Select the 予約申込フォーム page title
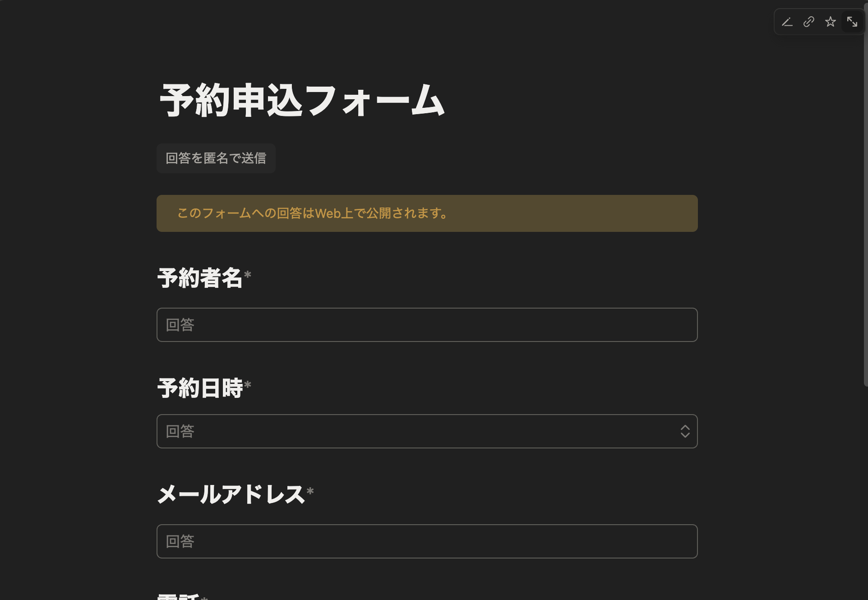This screenshot has width=868, height=600. [x=301, y=100]
